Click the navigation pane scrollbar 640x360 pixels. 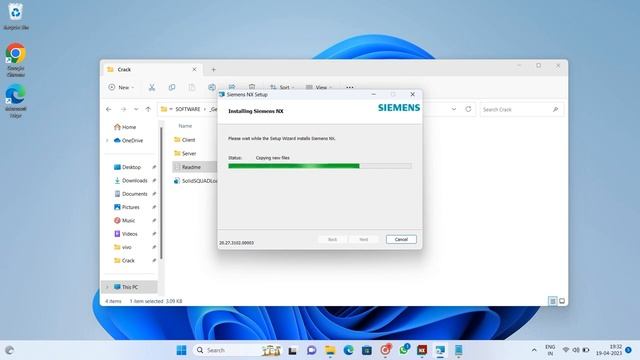pos(161,193)
